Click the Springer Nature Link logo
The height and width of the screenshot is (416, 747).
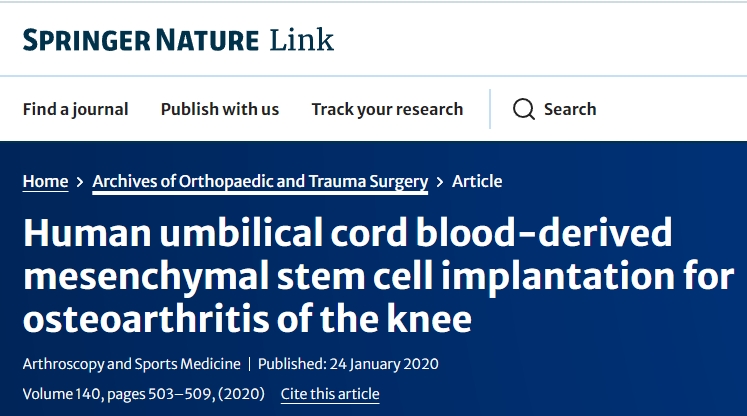(178, 40)
